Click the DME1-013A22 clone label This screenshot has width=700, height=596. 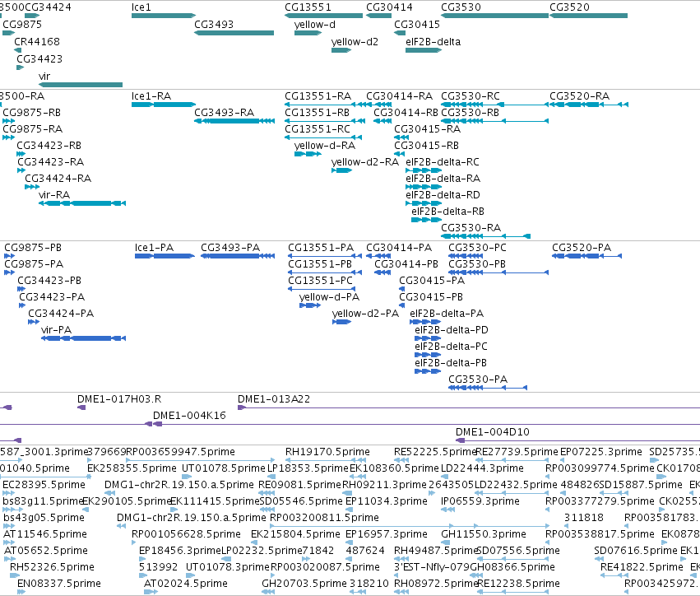[274, 399]
